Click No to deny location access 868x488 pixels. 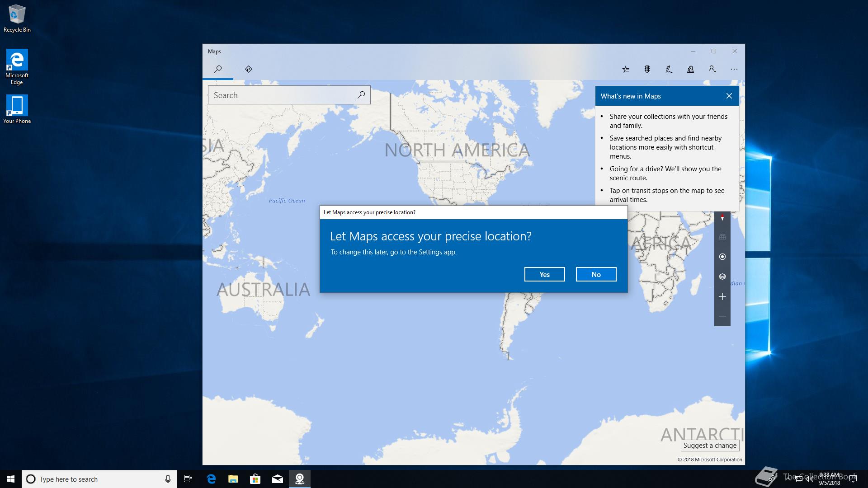(596, 274)
